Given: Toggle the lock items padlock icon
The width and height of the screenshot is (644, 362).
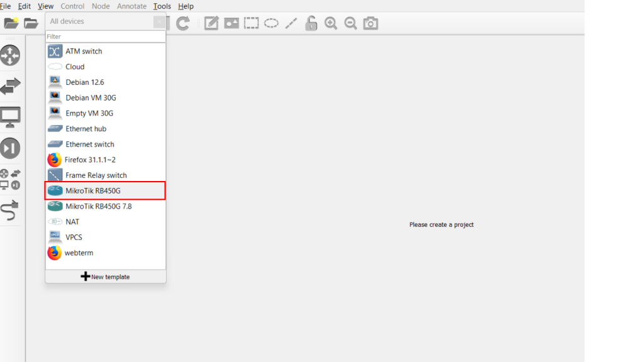Looking at the screenshot, I should pos(311,24).
